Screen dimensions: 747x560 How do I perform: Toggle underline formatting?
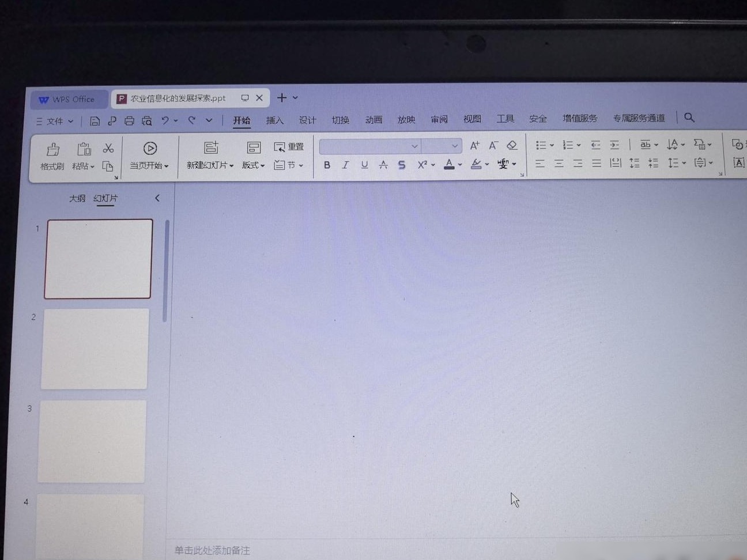click(364, 165)
